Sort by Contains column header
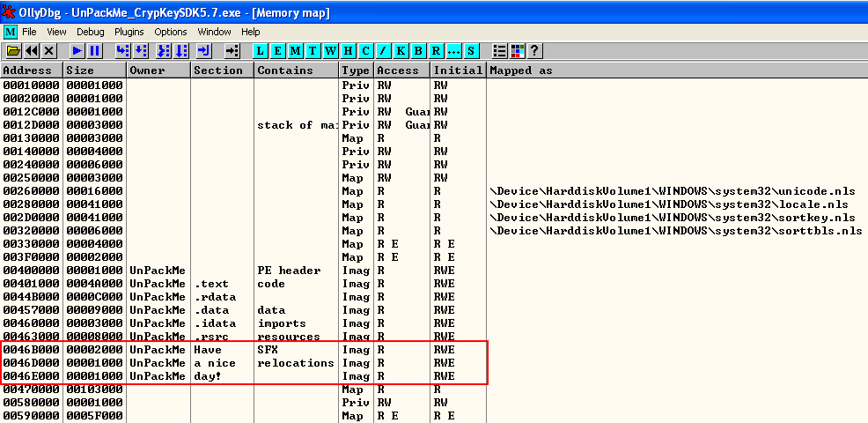 (x=297, y=70)
